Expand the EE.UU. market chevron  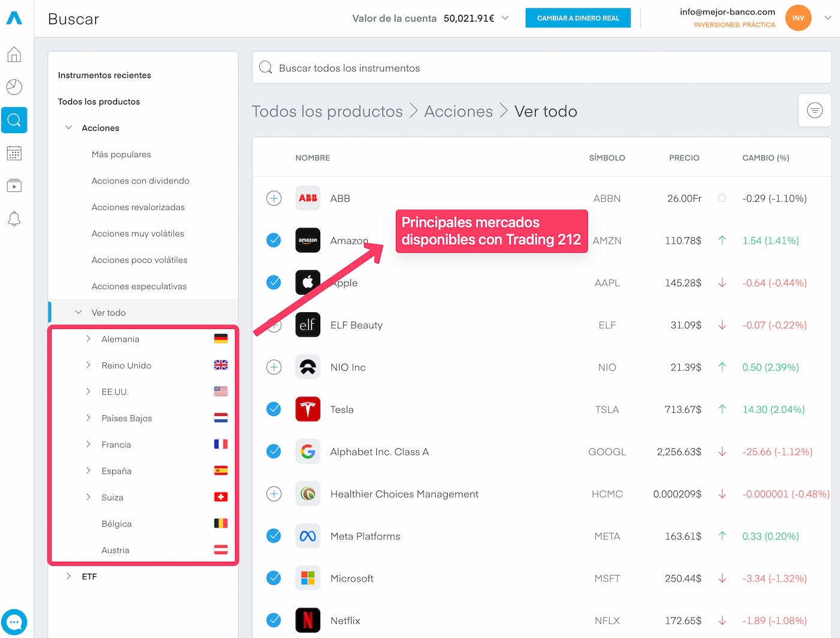(88, 391)
